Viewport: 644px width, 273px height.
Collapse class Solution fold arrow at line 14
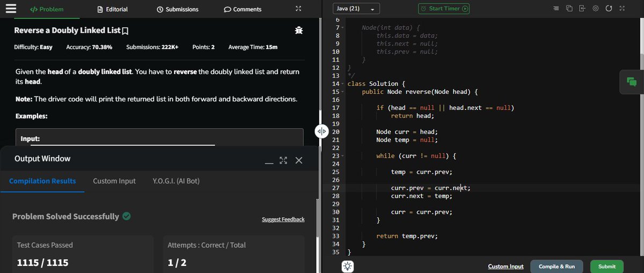(x=342, y=84)
